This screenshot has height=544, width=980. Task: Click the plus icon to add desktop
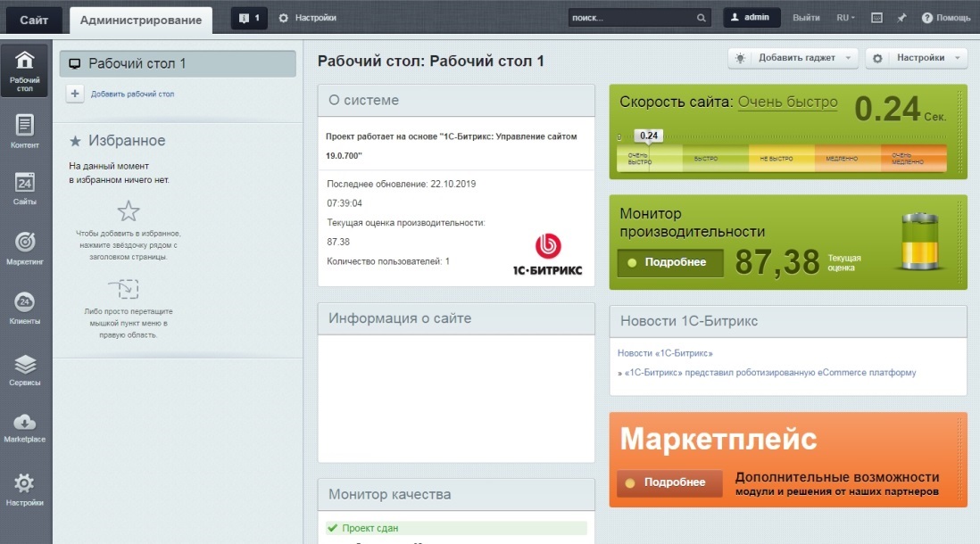75,94
